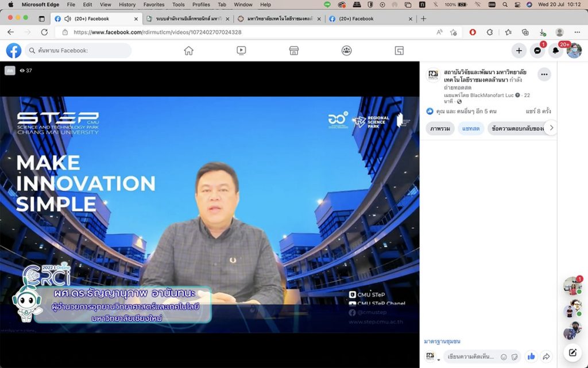588x368 pixels.
Task: Open Facebook Home from the house icon
Action: pos(188,51)
